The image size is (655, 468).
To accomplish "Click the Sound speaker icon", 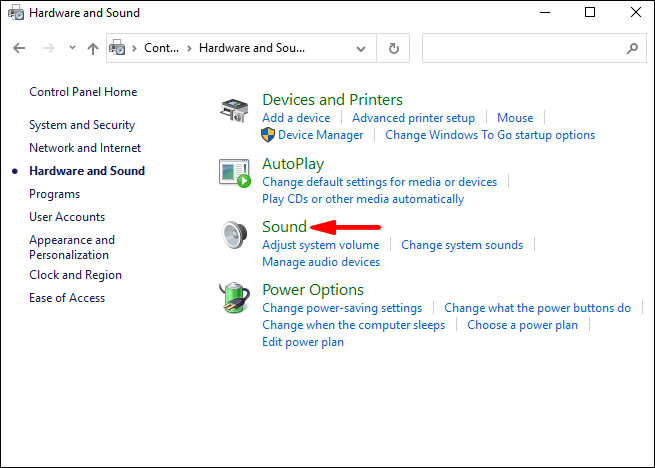I will click(x=234, y=235).
